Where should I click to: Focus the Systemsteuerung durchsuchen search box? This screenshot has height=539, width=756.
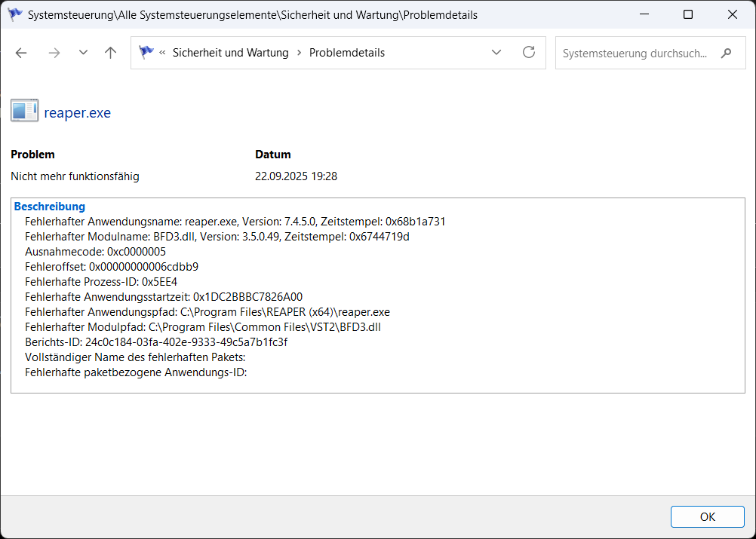[650, 53]
